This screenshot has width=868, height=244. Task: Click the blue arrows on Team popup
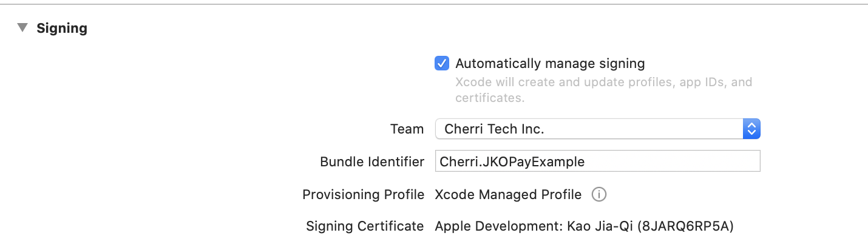751,129
